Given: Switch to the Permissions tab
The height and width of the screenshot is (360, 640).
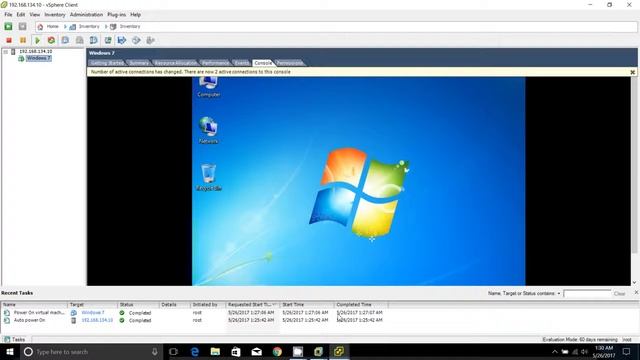Looking at the screenshot, I should tap(290, 63).
